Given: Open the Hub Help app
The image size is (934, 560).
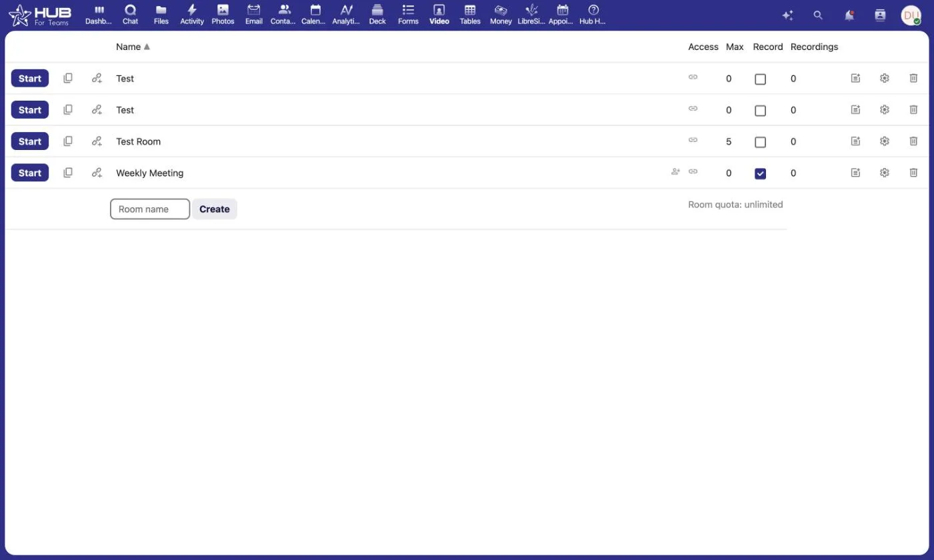Looking at the screenshot, I should [x=593, y=15].
